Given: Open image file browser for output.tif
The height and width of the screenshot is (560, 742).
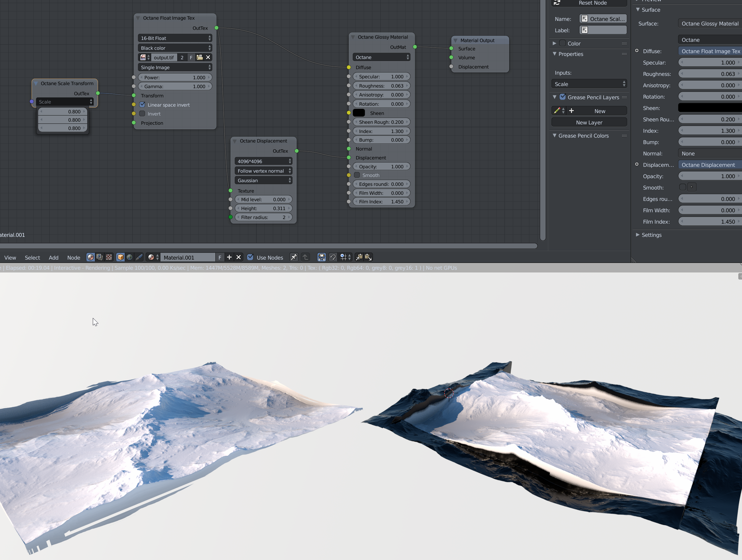Looking at the screenshot, I should pyautogui.click(x=200, y=57).
